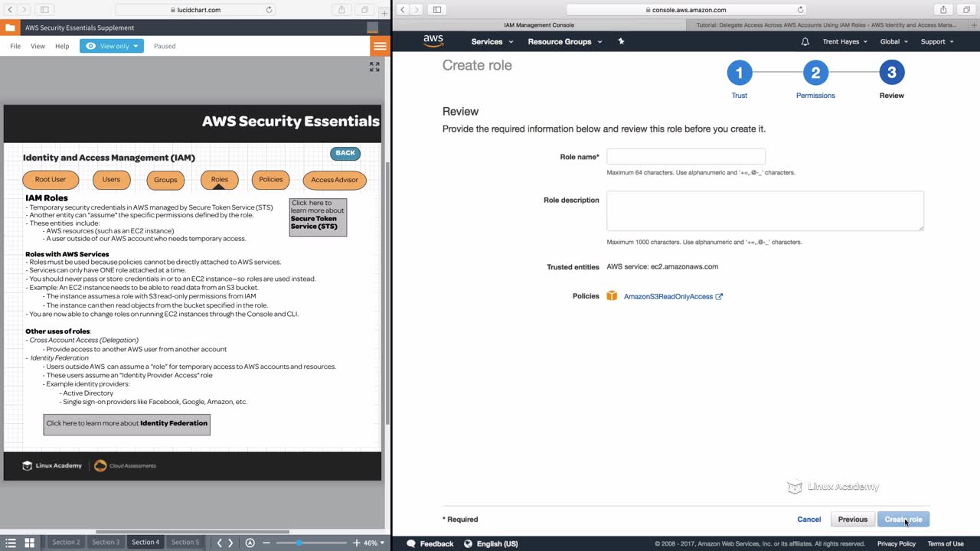Open the Lucidchart View menu
This screenshot has width=980, height=551.
pyautogui.click(x=38, y=46)
